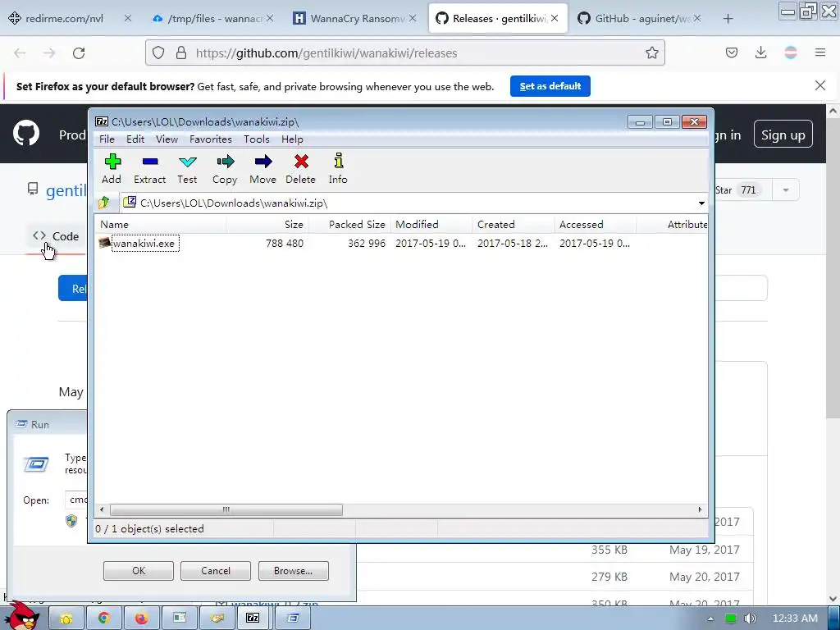Go up one folder level in 7-Zip
840x630 pixels.
[104, 203]
